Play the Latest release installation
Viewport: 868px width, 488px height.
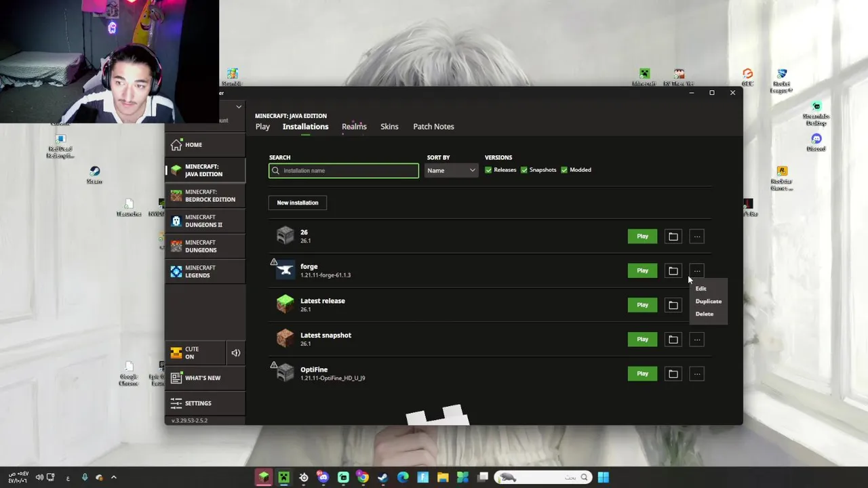click(642, 305)
